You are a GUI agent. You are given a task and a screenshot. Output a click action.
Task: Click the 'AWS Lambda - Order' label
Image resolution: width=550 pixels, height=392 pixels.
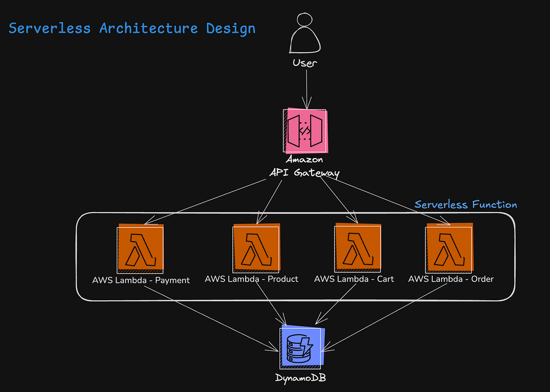tap(451, 279)
